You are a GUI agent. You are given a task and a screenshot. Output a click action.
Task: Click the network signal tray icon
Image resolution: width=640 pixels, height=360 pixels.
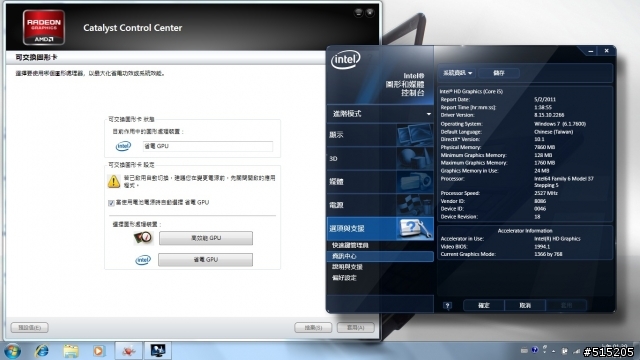(x=577, y=351)
